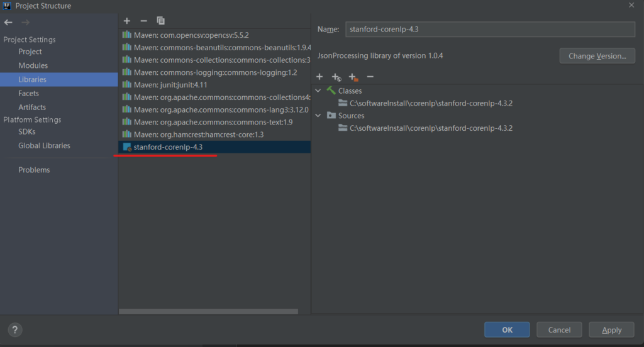The image size is (644, 347).
Task: Add a new project library with the plus icon above the list
Action: tap(127, 21)
